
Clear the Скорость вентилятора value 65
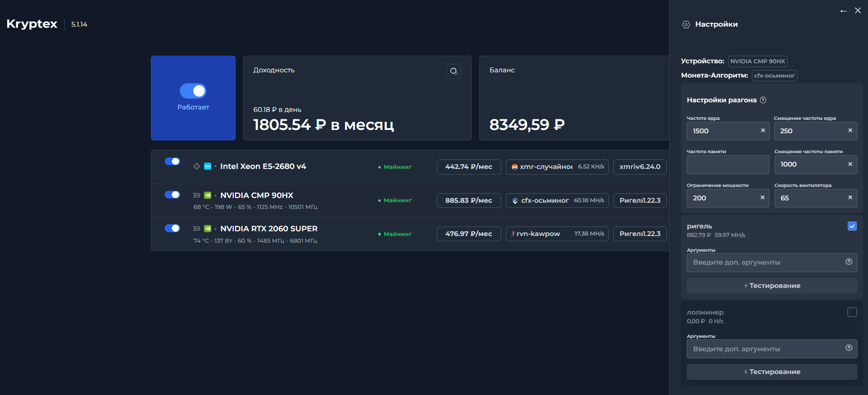[x=850, y=197]
